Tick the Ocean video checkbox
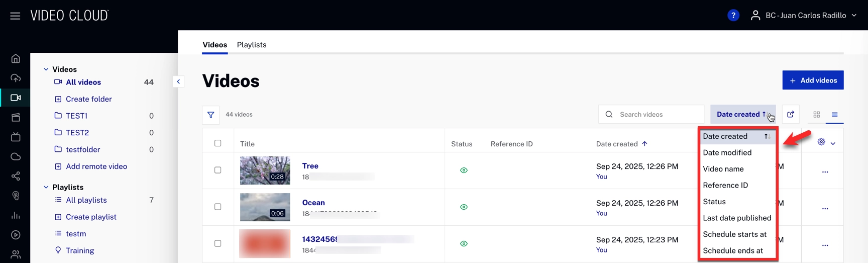This screenshot has height=263, width=868. click(x=218, y=207)
